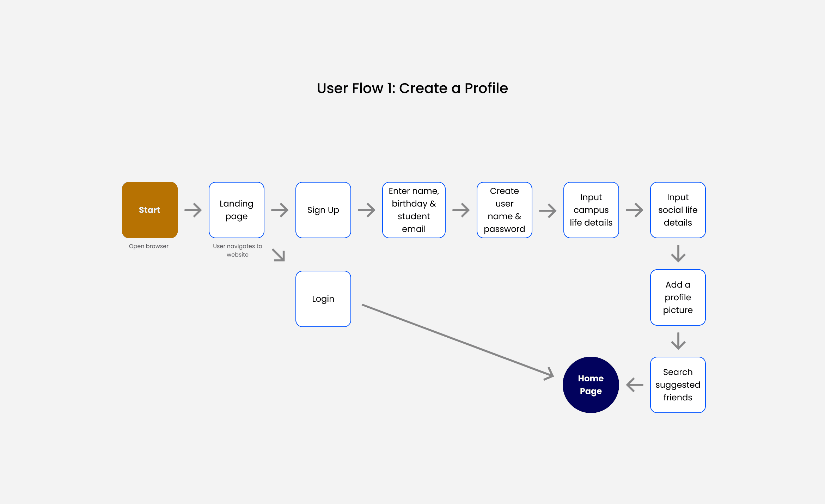
Task: Click the Search suggested friends box
Action: (678, 385)
